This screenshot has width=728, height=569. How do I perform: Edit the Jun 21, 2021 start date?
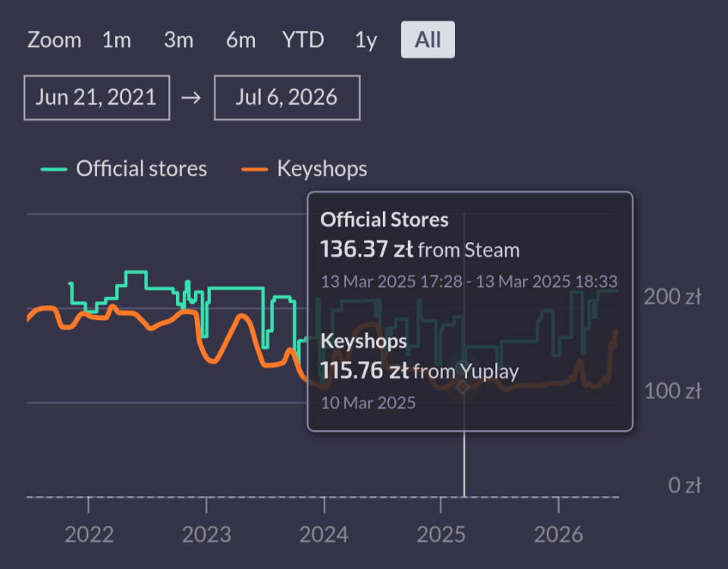pyautogui.click(x=96, y=98)
